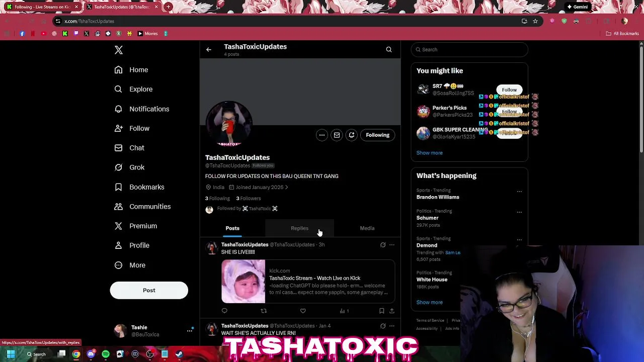Open options for Demond trend
Image resolution: width=644 pixels, height=362 pixels.
519,240
